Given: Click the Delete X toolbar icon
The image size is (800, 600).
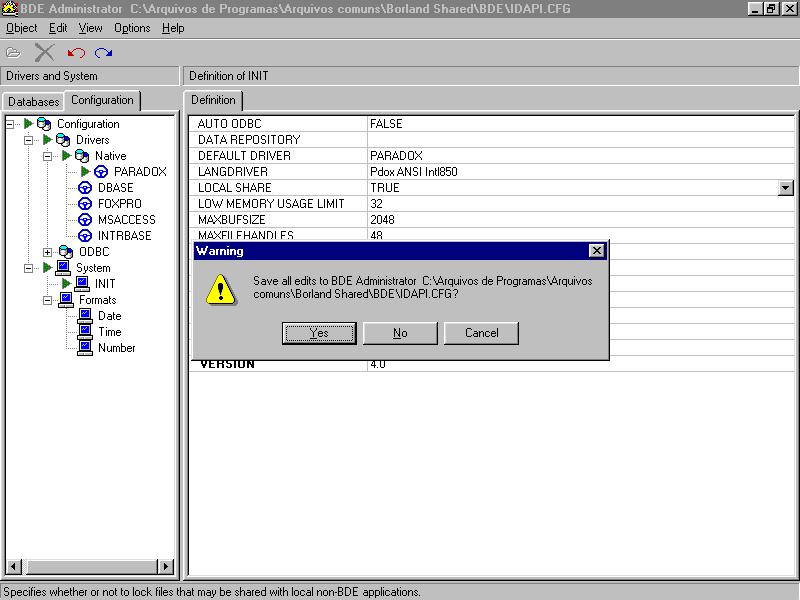Looking at the screenshot, I should pos(44,53).
